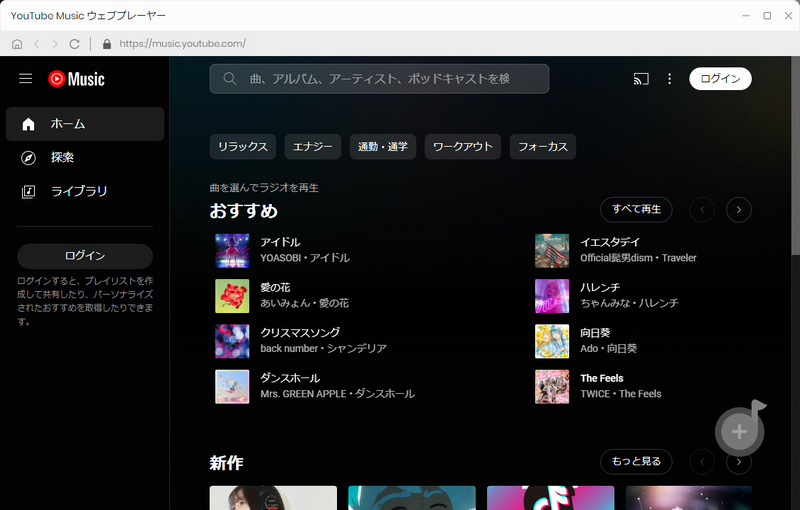This screenshot has height=510, width=800.
Task: Click next arrow in 新作 section
Action: [739, 462]
